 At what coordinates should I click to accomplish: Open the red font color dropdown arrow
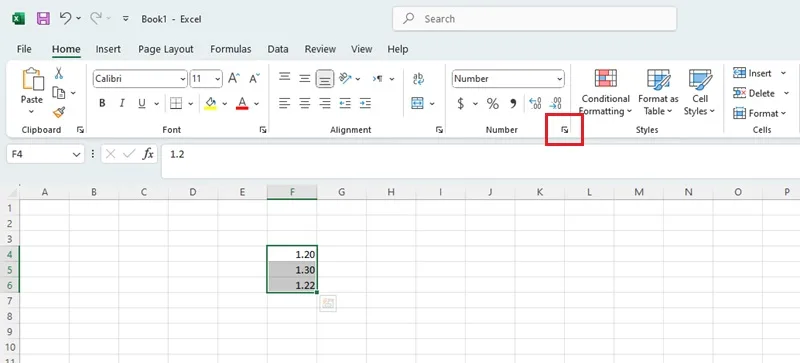(x=256, y=104)
